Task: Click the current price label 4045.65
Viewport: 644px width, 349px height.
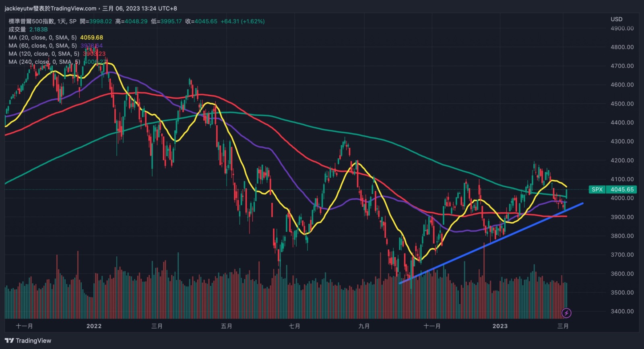Action: 622,189
